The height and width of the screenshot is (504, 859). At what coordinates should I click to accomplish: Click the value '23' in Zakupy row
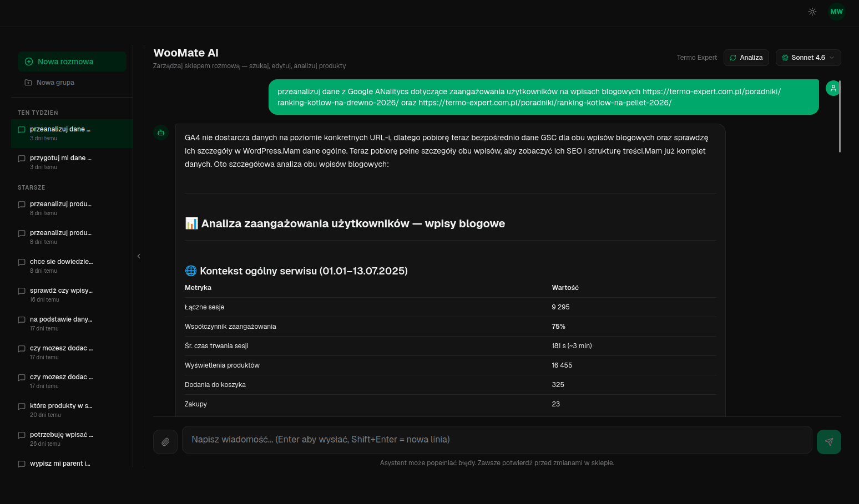coord(555,404)
